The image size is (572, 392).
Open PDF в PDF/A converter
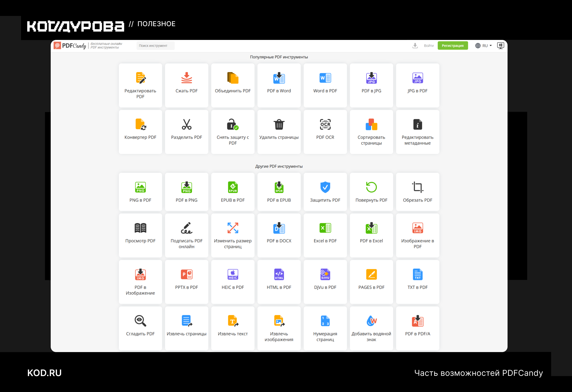417,328
